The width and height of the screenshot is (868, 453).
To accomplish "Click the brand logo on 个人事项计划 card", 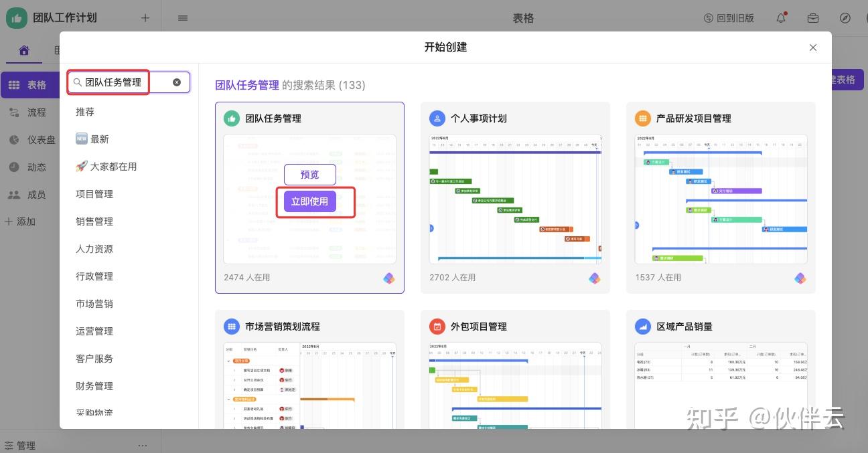I will pos(595,278).
